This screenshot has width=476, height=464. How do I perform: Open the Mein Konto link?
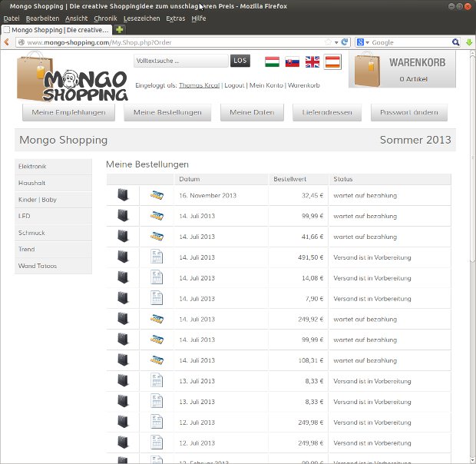266,85
